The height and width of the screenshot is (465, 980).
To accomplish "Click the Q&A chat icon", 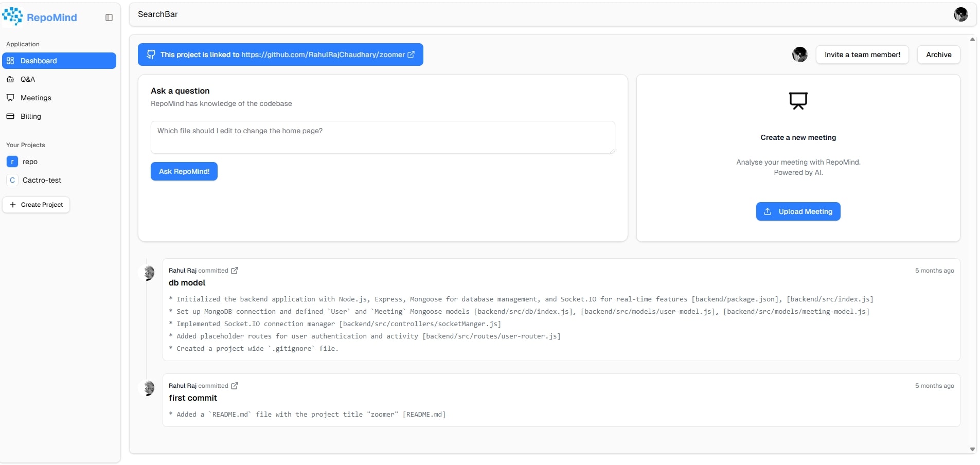I will [11, 79].
